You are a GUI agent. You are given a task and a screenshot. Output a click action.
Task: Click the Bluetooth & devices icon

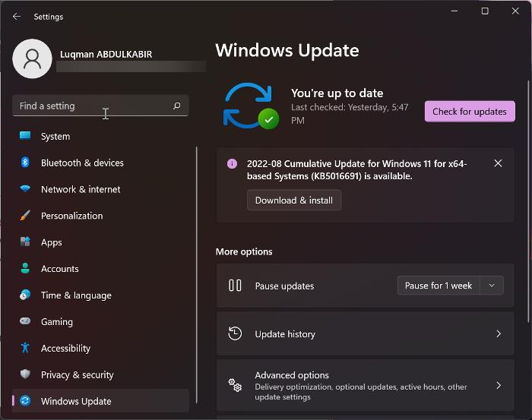coord(25,163)
